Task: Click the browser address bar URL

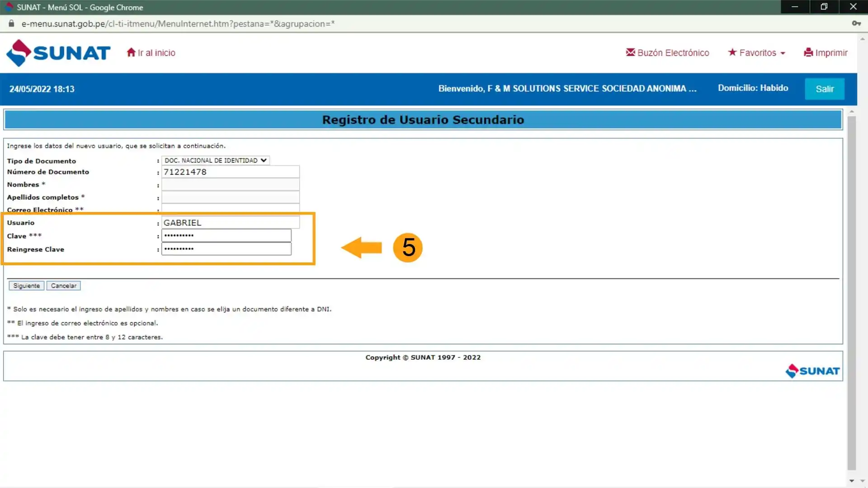Action: (178, 23)
